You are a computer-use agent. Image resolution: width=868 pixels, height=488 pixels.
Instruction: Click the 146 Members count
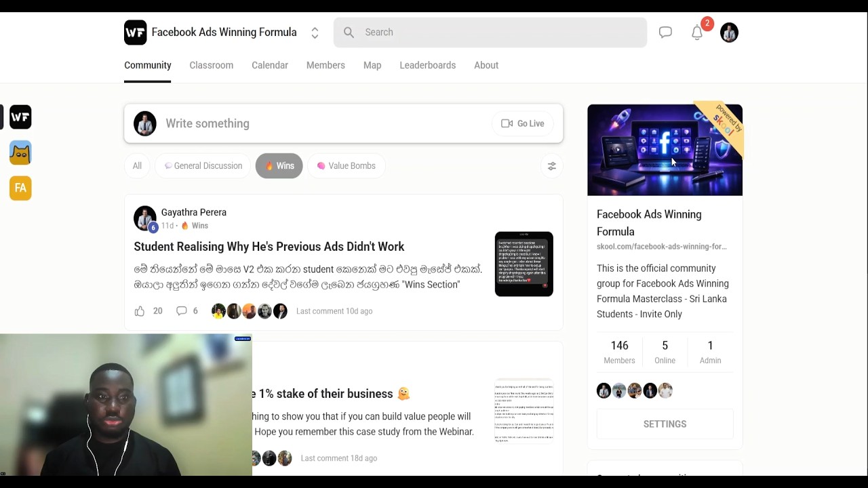[x=619, y=352]
